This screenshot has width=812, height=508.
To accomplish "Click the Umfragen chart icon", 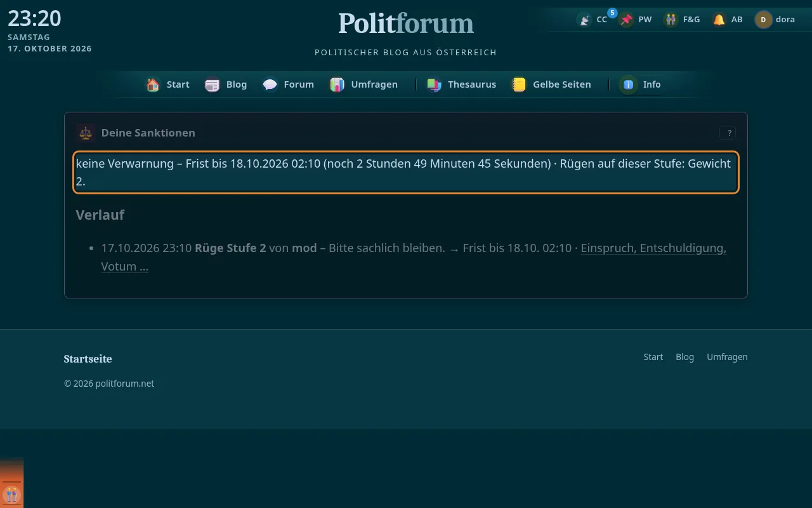I will [x=337, y=84].
